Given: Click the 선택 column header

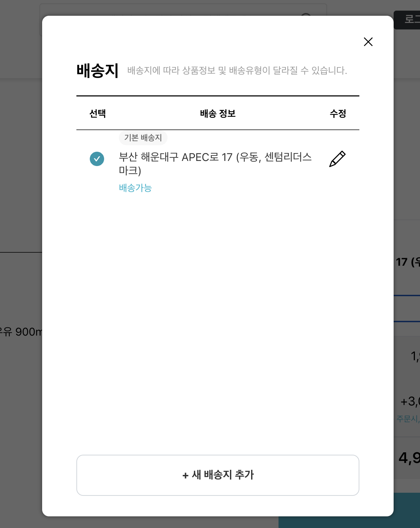Looking at the screenshot, I should 98,113.
